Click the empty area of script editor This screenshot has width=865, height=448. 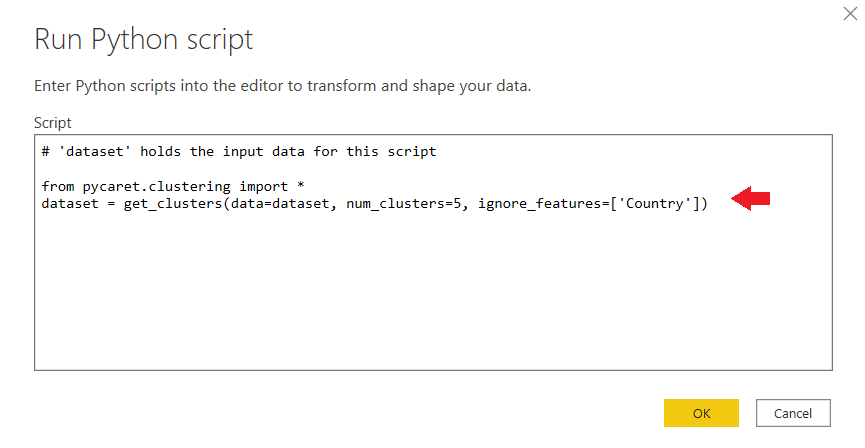[432, 290]
